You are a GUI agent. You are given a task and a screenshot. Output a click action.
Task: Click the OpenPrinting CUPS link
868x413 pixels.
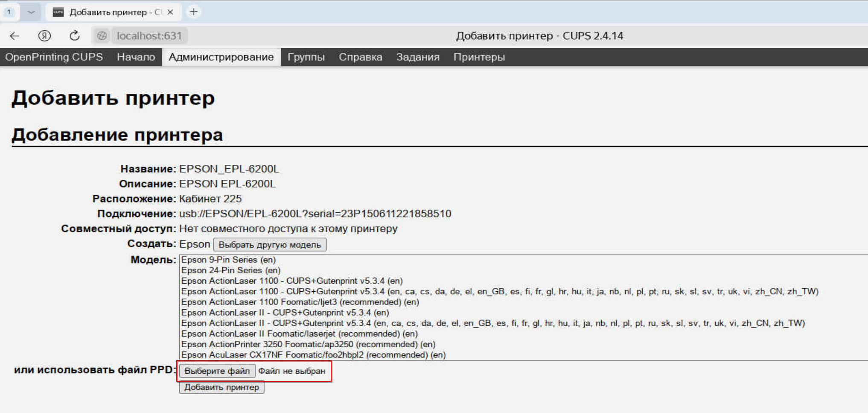point(54,57)
